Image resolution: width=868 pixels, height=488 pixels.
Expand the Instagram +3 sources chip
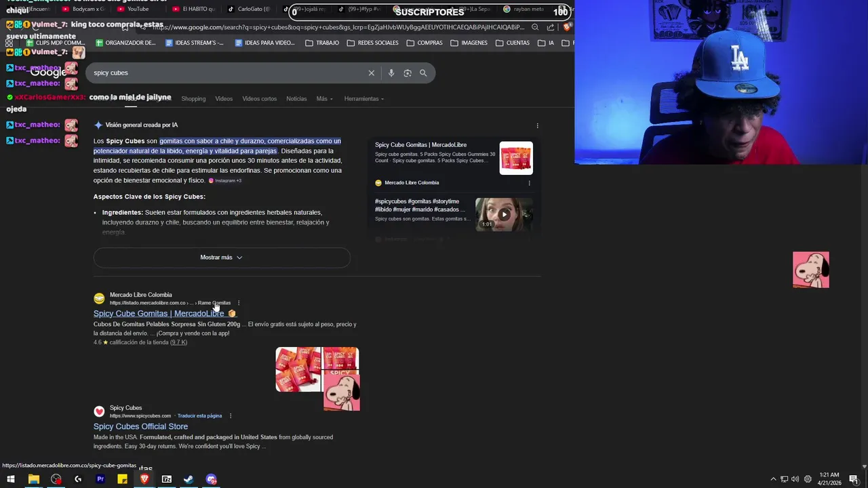pos(225,181)
